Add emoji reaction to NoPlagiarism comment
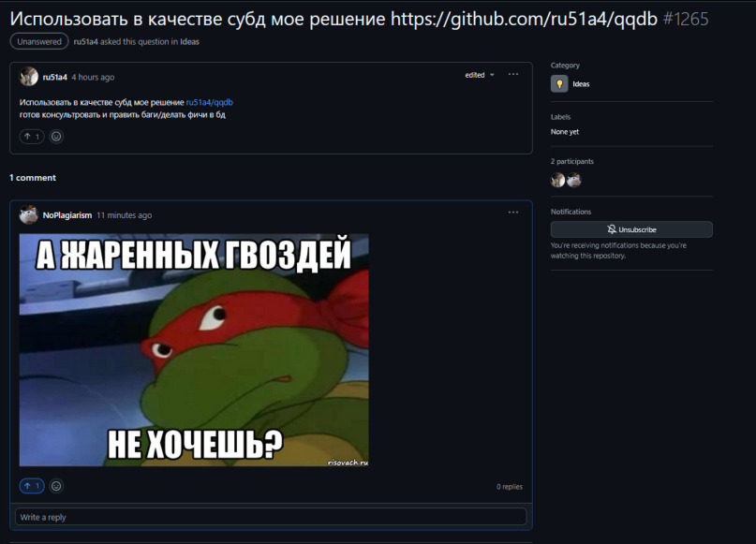This screenshot has width=756, height=544. (x=56, y=486)
